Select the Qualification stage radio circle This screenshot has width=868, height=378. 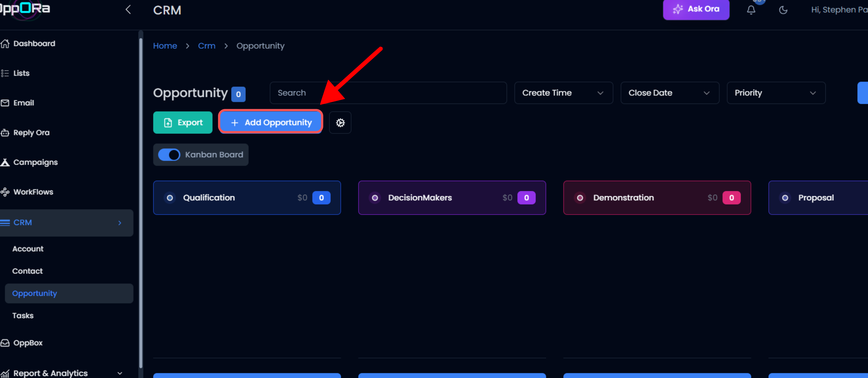pos(170,198)
